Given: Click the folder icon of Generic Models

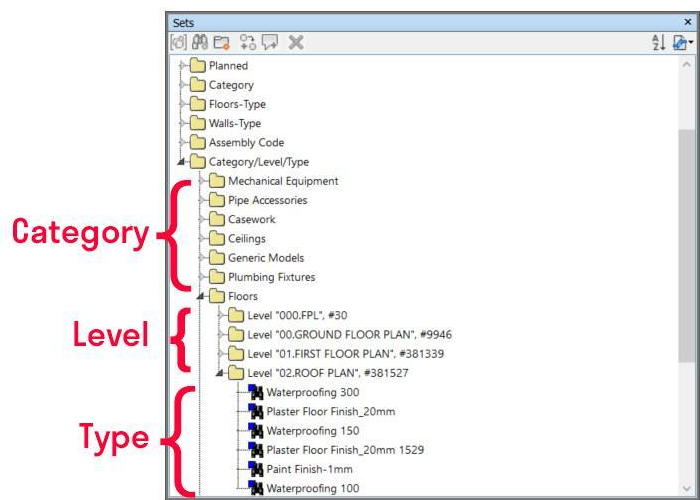Looking at the screenshot, I should click(x=217, y=257).
